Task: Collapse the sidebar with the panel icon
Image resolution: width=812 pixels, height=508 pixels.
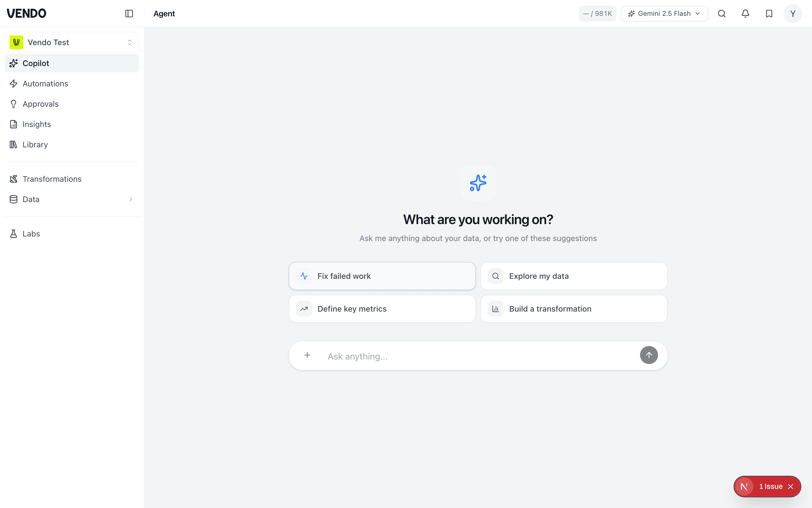Action: (x=129, y=14)
